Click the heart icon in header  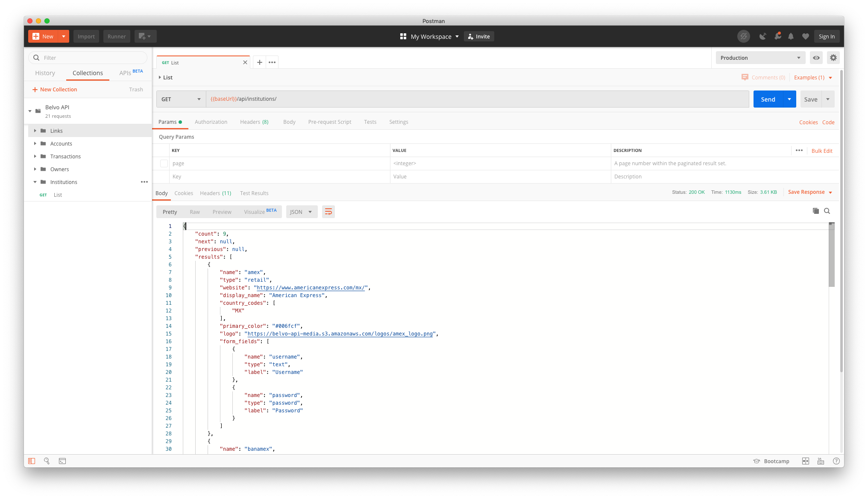[x=805, y=37]
